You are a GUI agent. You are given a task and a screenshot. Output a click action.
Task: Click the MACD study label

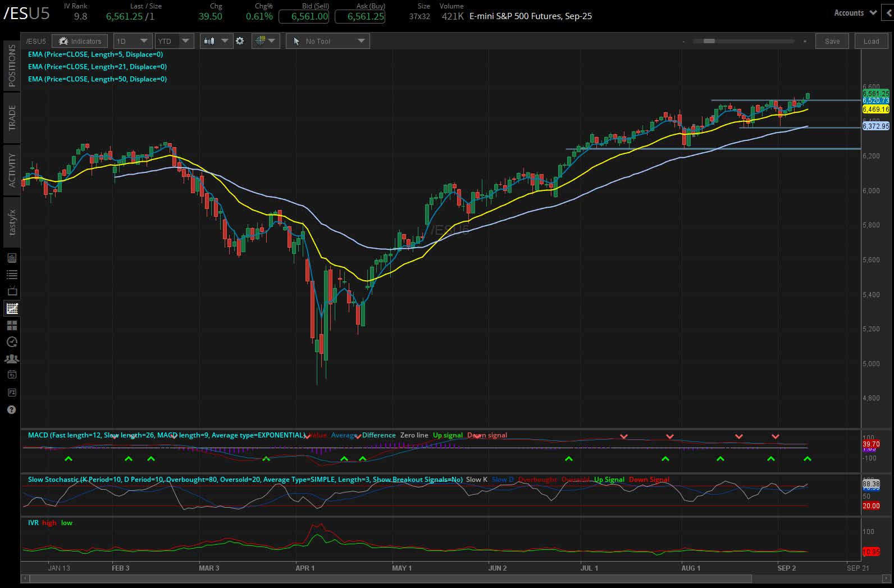(167, 435)
